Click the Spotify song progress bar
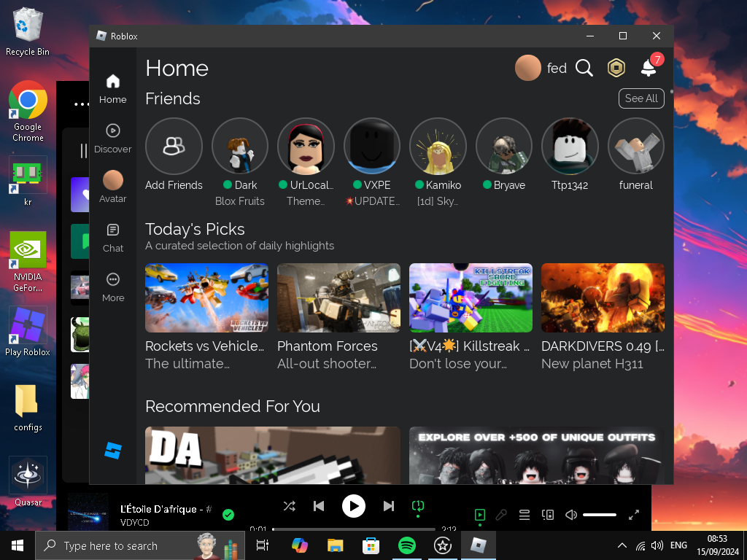The image size is (747, 560). [354, 529]
